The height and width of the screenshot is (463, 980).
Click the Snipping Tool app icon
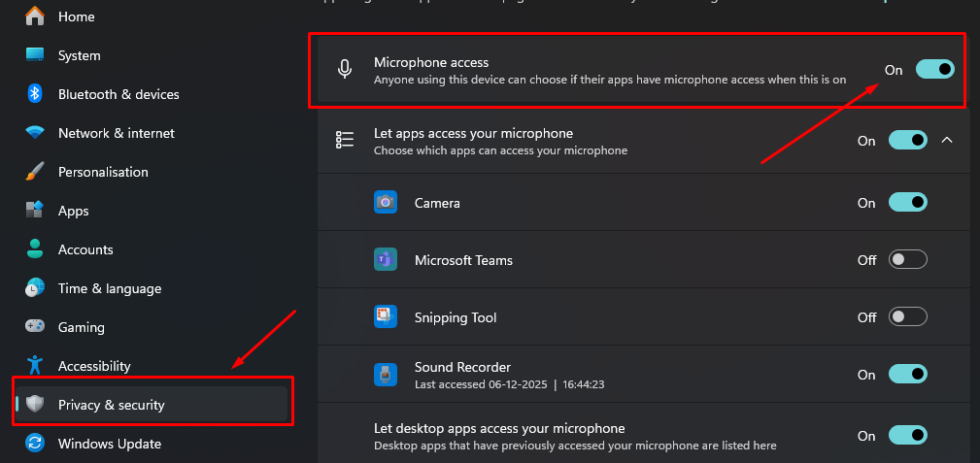click(386, 316)
